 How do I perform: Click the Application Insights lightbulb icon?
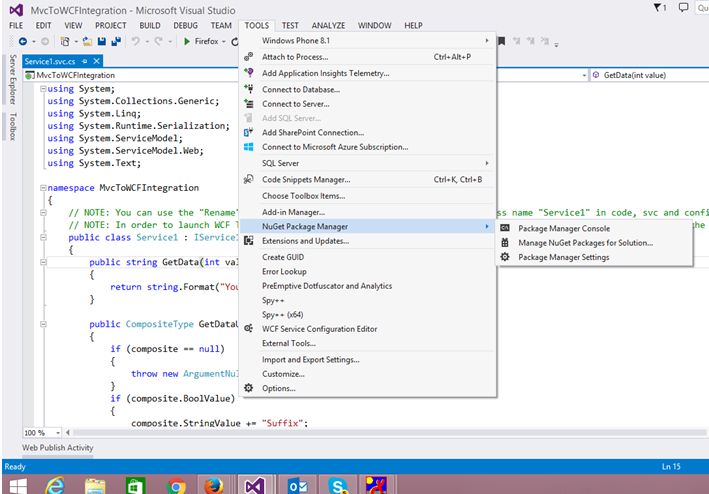coord(249,73)
